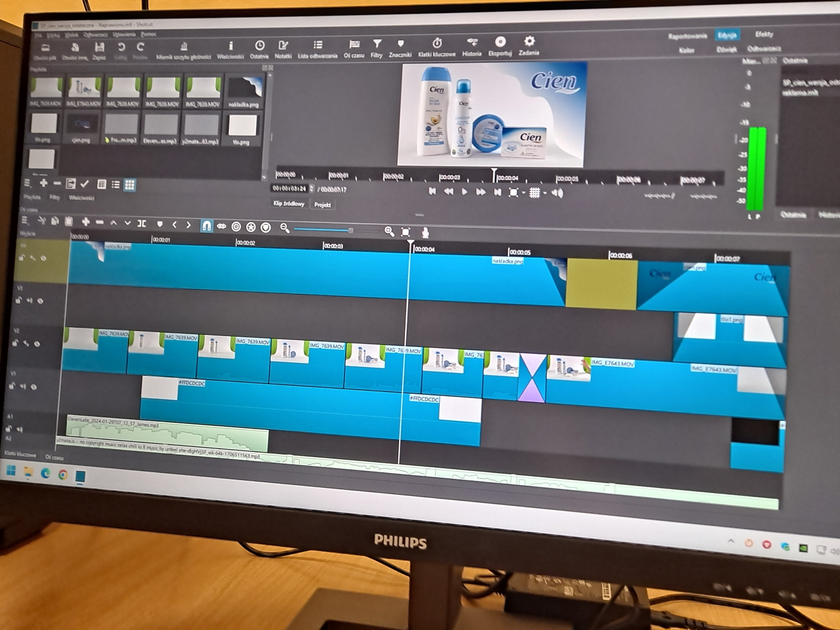Ripple delete with the timeline minus icon

(100, 222)
